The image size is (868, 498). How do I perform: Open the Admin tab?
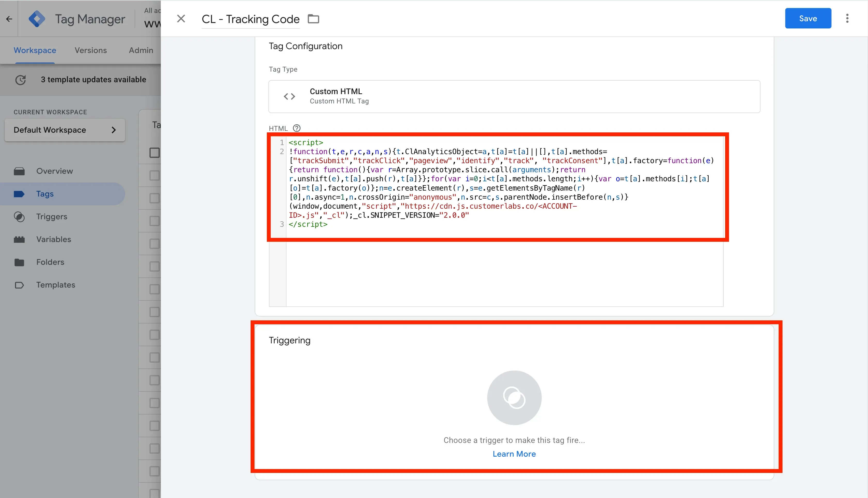(x=141, y=50)
